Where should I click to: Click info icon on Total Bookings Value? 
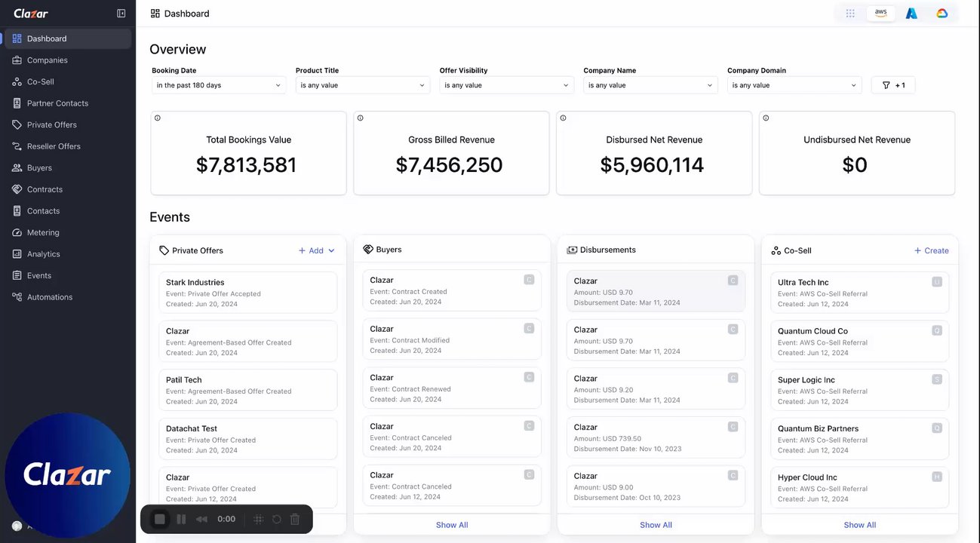158,118
